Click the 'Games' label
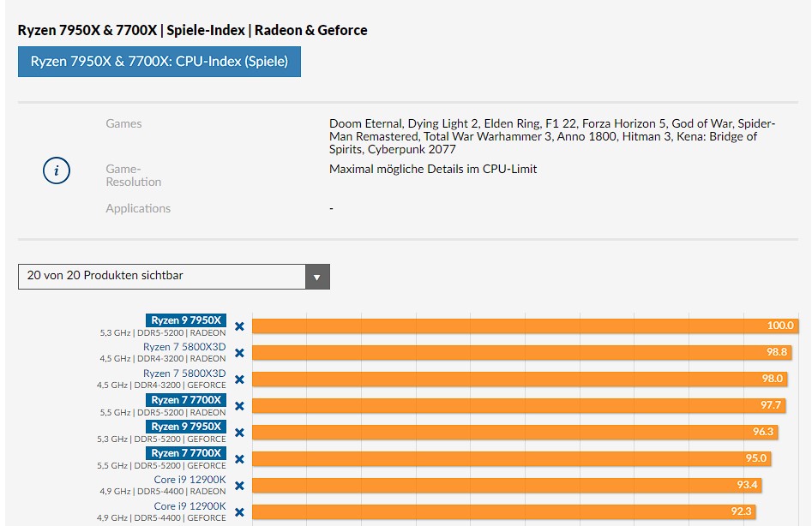This screenshot has width=812, height=526. tap(123, 123)
